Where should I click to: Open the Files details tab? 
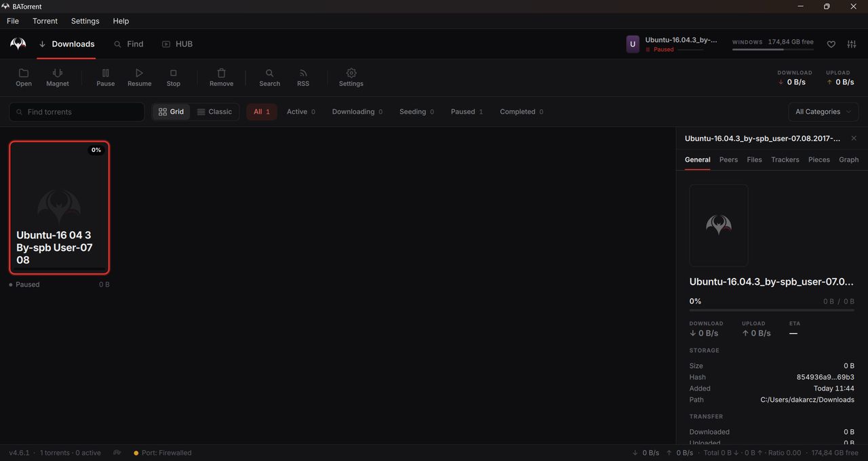[754, 160]
